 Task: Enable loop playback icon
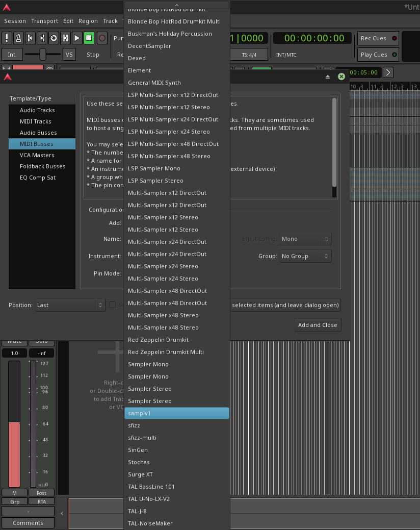click(x=54, y=38)
